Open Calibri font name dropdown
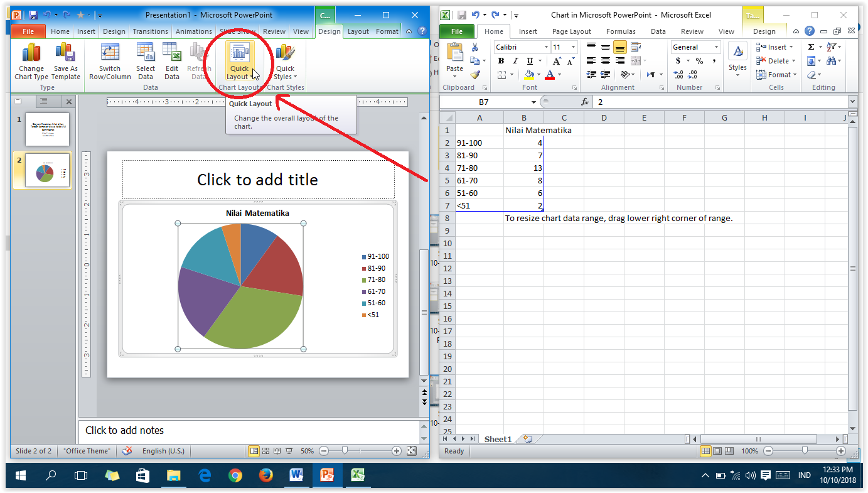Screen dimensions: 868x493 [x=546, y=47]
